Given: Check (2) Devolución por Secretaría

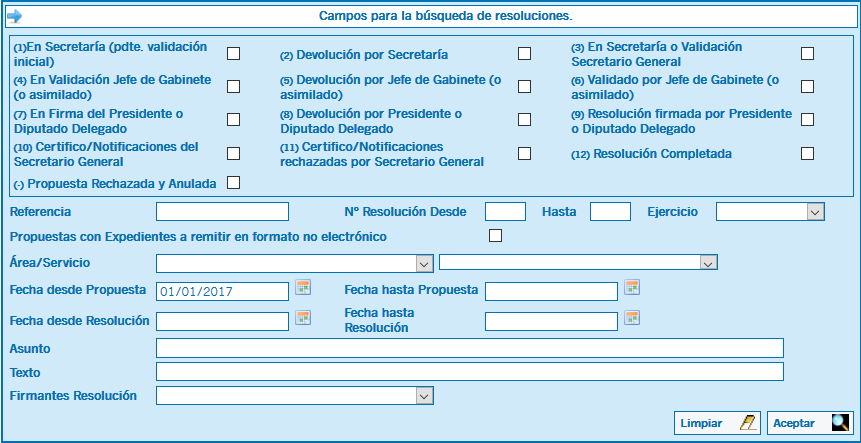Looking at the screenshot, I should tap(524, 53).
